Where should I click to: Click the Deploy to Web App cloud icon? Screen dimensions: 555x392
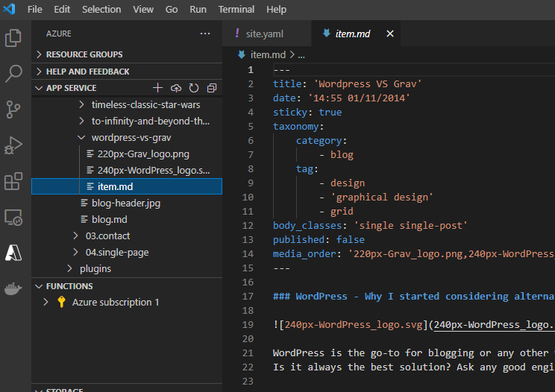[176, 88]
